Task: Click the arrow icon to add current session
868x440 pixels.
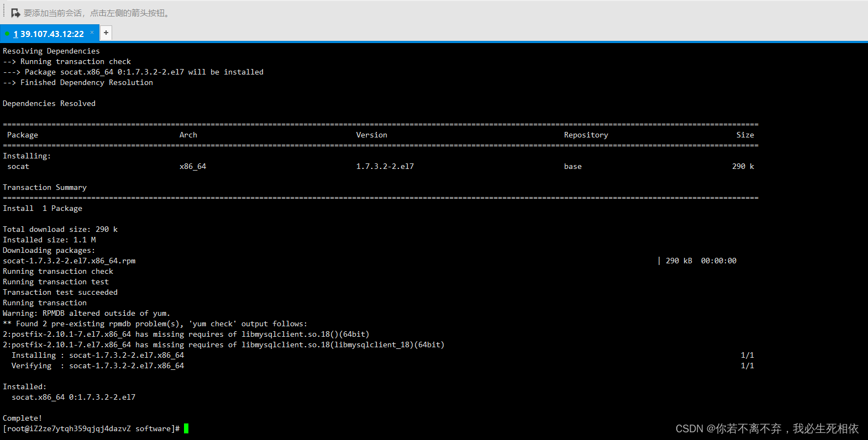Action: 15,13
